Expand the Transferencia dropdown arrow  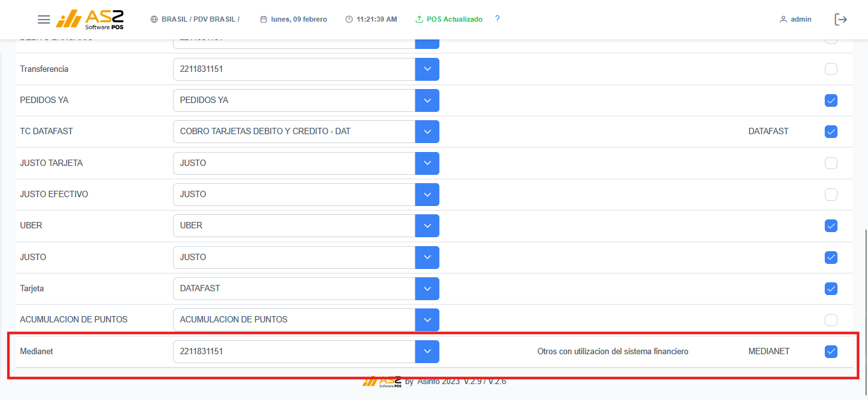[x=427, y=69]
